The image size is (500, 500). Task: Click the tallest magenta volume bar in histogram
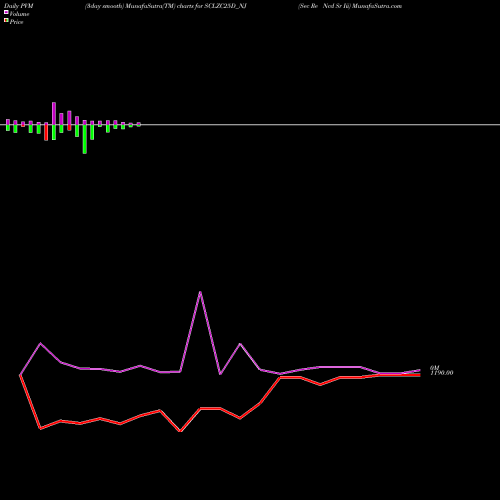tap(54, 113)
